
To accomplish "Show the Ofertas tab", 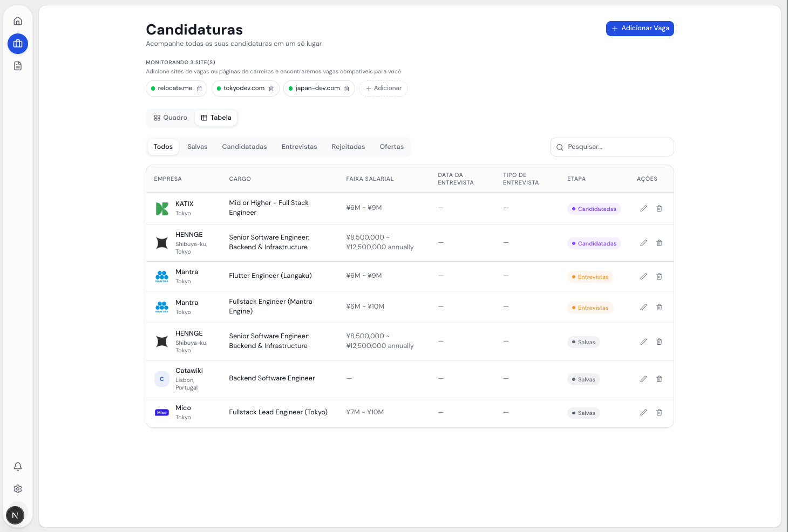I will pos(391,147).
